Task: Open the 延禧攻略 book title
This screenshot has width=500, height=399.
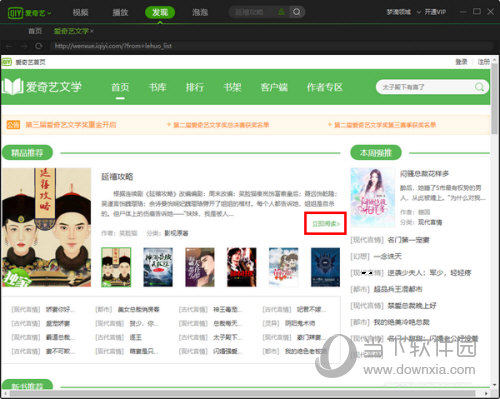Action: click(x=117, y=177)
